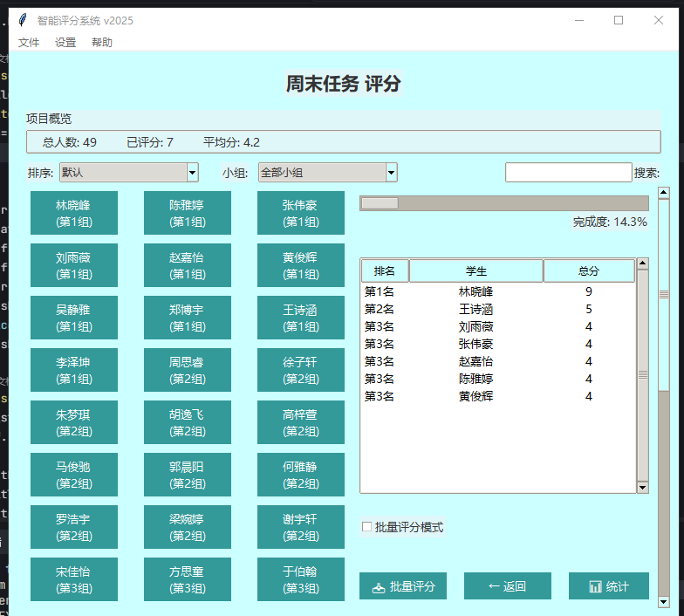This screenshot has width=684, height=616.
Task: Select student 于伯翰 (第3组) card
Action: click(301, 579)
